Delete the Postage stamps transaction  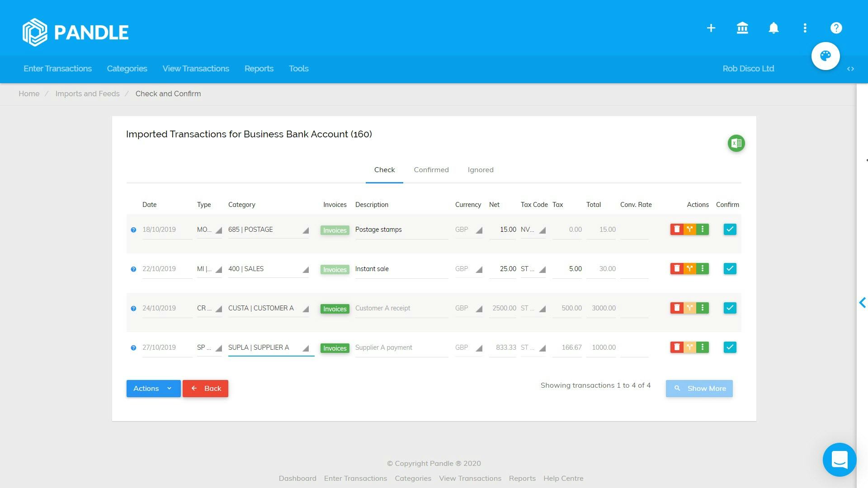pyautogui.click(x=677, y=230)
